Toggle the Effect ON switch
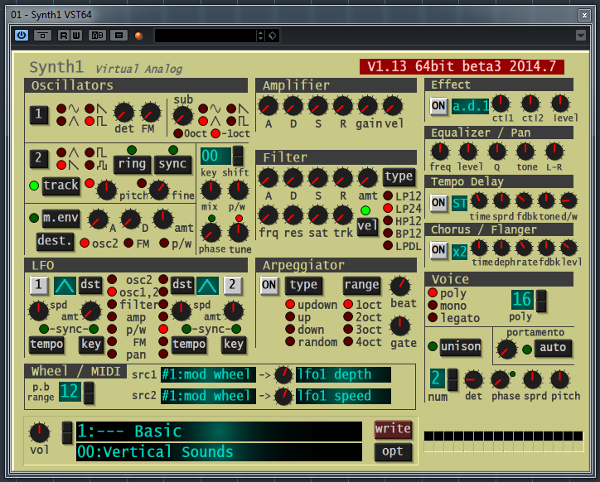The image size is (600, 482). pos(439,106)
